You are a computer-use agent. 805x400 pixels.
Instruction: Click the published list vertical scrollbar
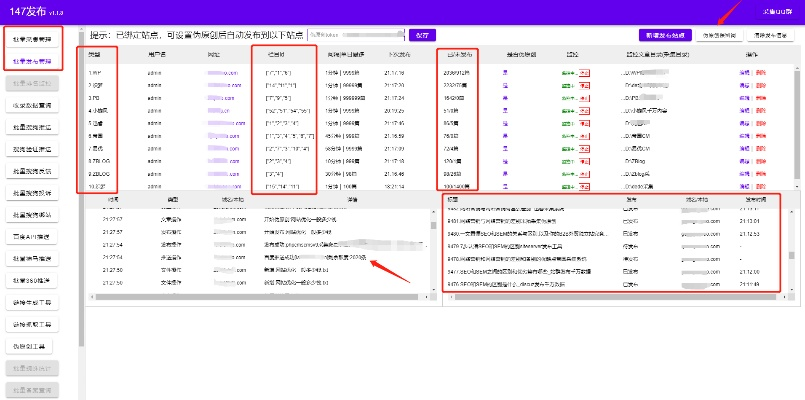[x=791, y=250]
